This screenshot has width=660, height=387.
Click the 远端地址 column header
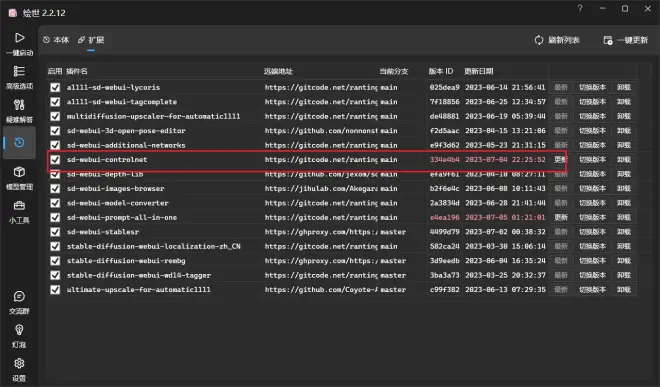click(278, 71)
